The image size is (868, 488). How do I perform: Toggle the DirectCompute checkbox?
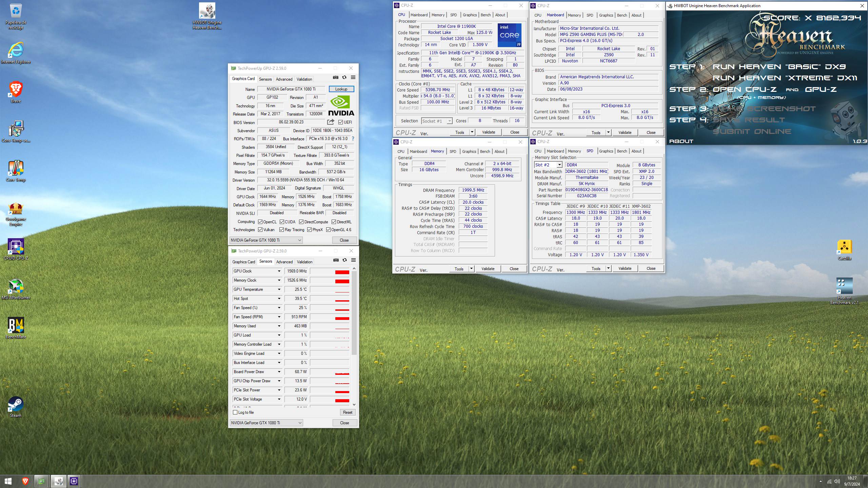coord(301,222)
